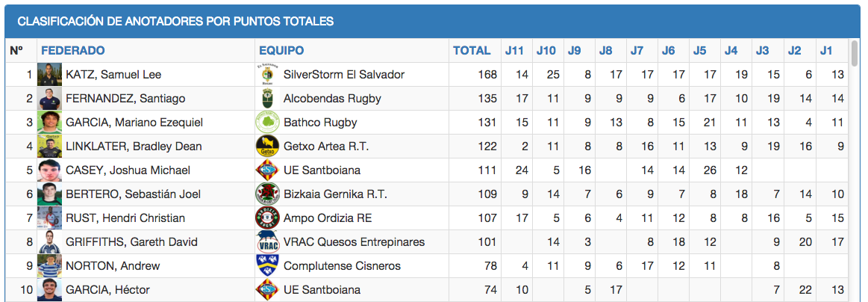Open FERNANDEZ, Santiago player name
This screenshot has width=868, height=302.
point(125,99)
